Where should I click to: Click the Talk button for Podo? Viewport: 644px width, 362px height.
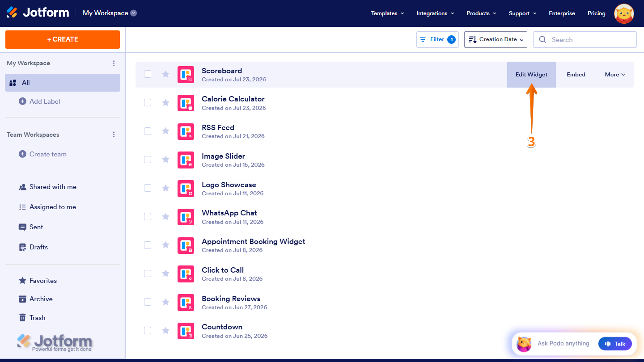click(615, 344)
